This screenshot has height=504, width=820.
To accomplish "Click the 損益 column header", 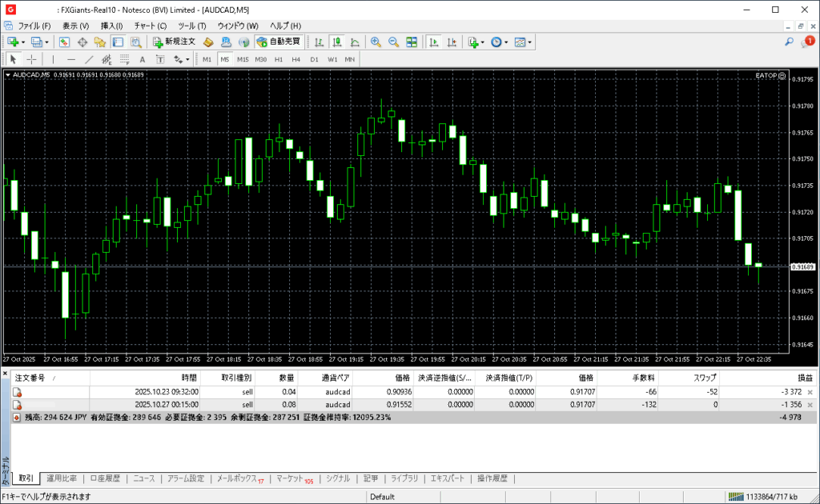I will pyautogui.click(x=803, y=378).
